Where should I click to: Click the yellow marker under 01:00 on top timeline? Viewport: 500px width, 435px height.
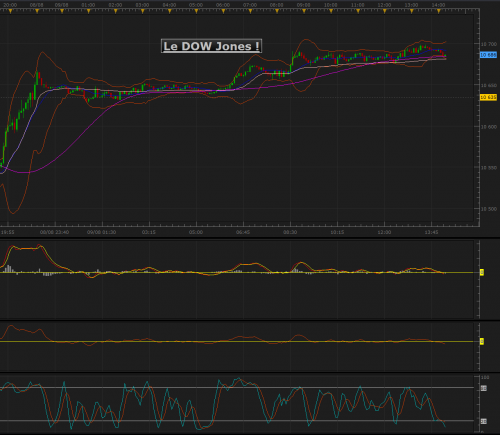pos(89,11)
